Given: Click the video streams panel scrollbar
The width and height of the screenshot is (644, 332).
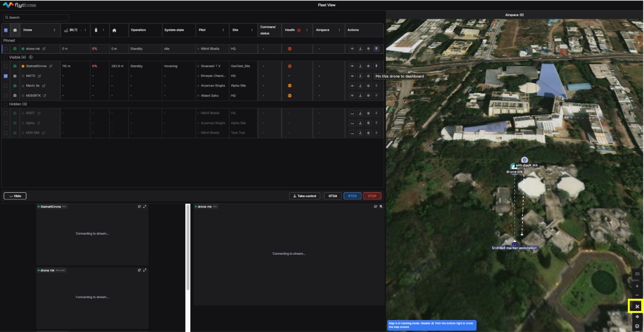Looking at the screenshot, I should pyautogui.click(x=188, y=247).
